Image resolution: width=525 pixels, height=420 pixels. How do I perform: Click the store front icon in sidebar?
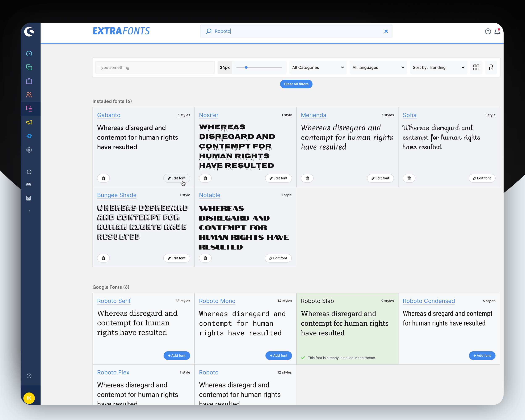click(29, 198)
